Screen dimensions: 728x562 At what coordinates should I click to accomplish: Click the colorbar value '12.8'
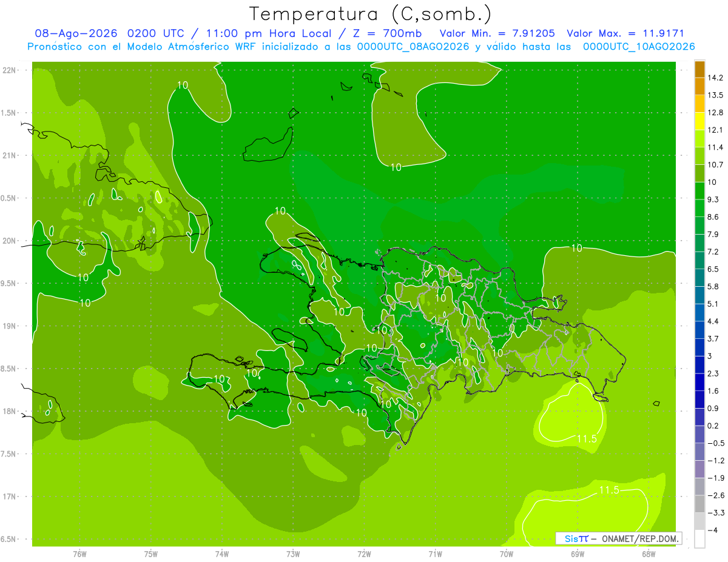[716, 113]
